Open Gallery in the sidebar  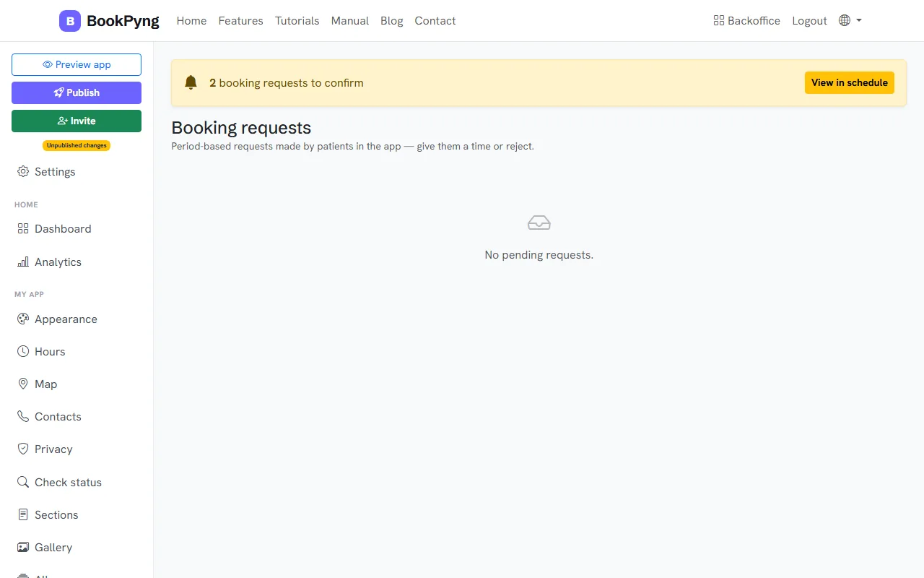coord(77,547)
